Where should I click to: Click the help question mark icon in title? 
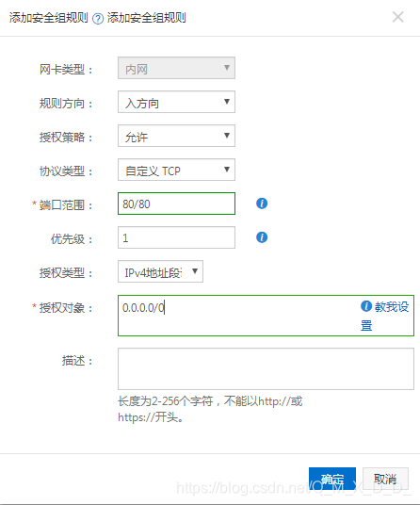point(98,19)
